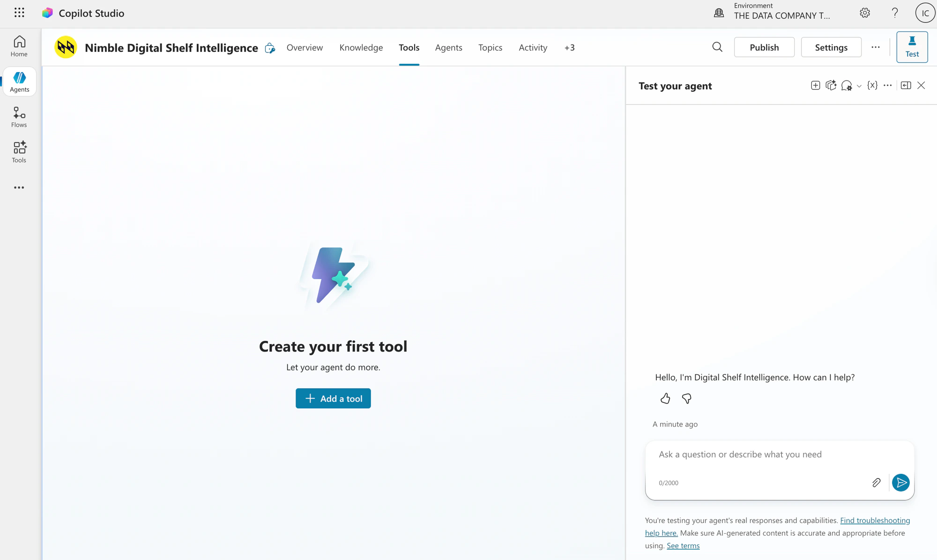Switch to the Agents tab
This screenshot has width=937, height=560.
tap(448, 47)
